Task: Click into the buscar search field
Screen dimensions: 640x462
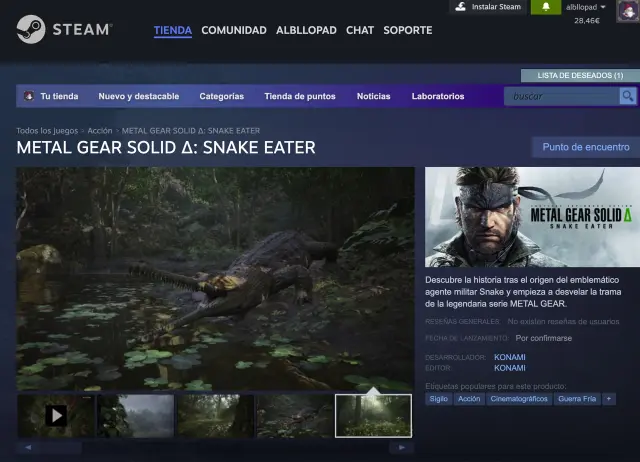Action: coord(562,96)
